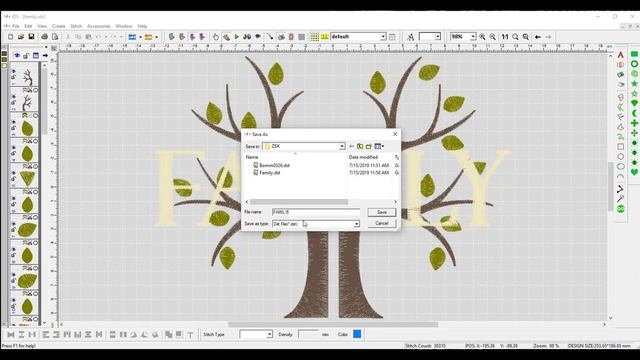Select the large green plus shape tool
640x360 pixels.
pos(634,123)
